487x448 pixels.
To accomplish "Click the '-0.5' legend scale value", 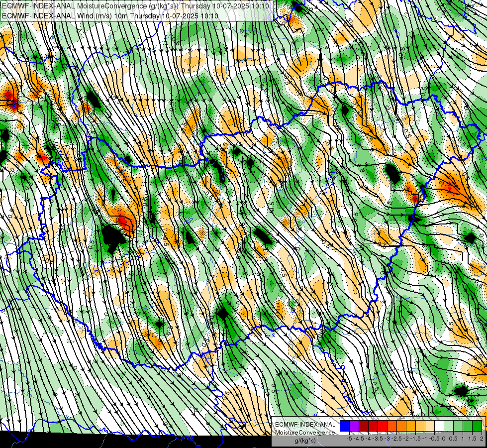I will [434, 439].
